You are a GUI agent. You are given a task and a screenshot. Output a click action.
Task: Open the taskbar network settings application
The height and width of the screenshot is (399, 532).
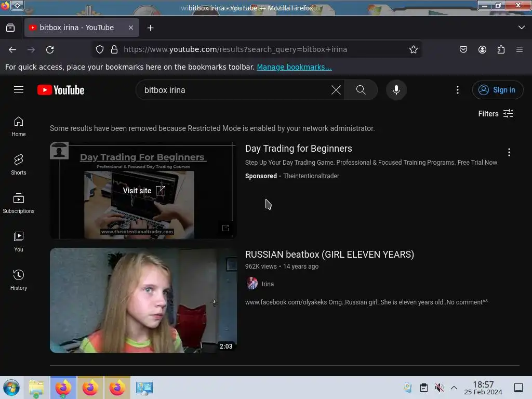click(x=144, y=388)
